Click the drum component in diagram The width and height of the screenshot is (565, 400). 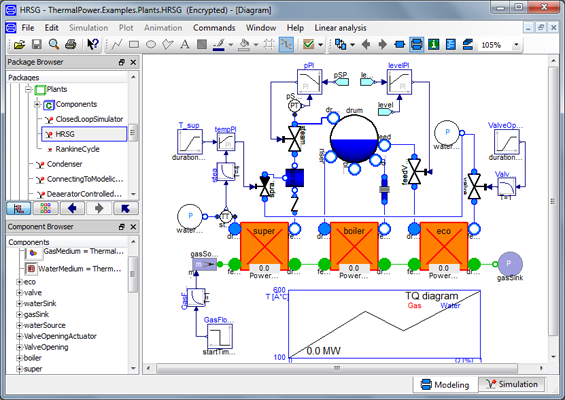click(x=354, y=139)
